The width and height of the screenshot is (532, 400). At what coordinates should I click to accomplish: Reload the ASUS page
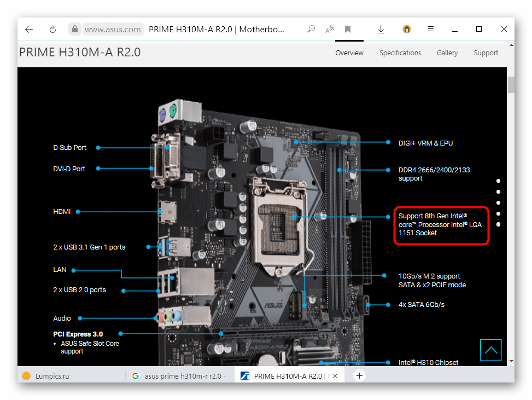(52, 29)
